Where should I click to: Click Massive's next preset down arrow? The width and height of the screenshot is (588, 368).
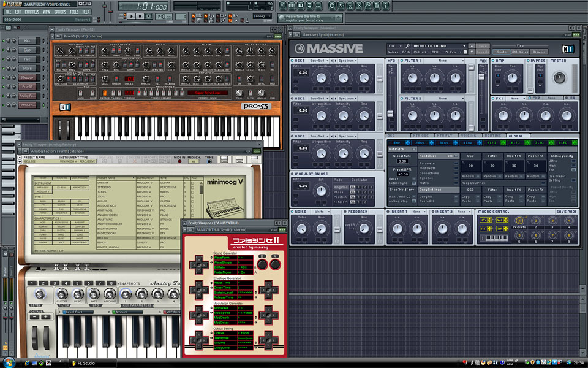pyautogui.click(x=472, y=52)
